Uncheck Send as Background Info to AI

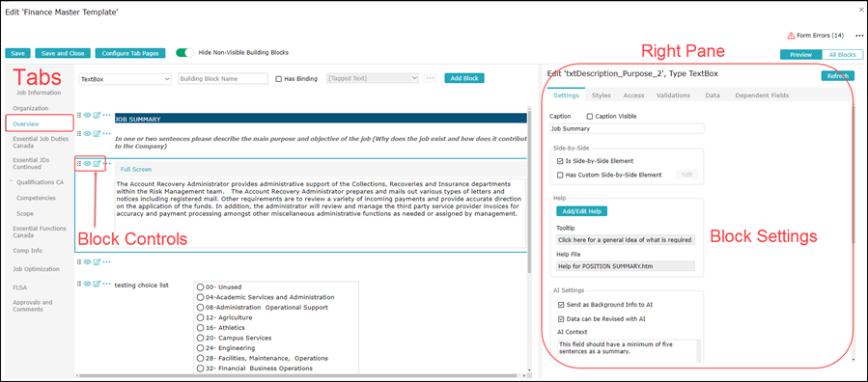pos(561,305)
